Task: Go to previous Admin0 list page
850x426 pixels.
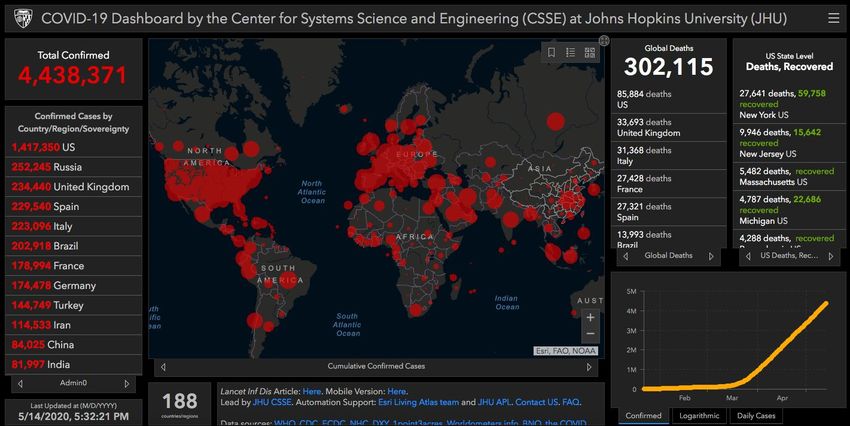Action: pyautogui.click(x=20, y=384)
